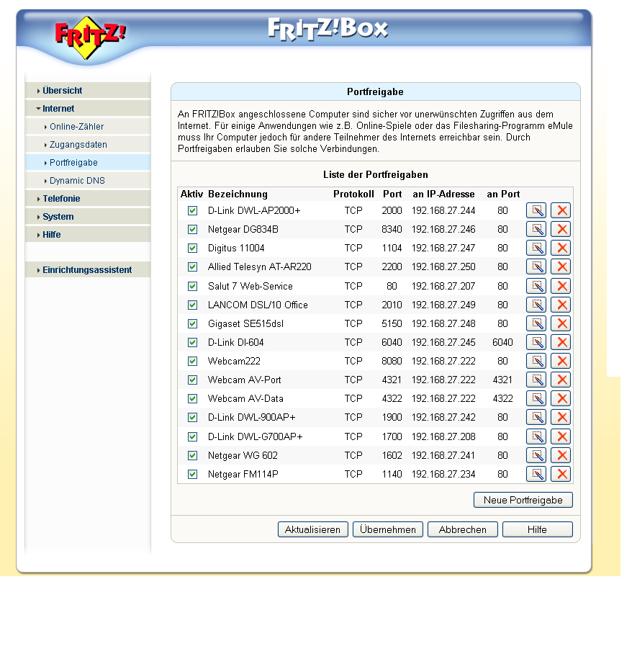Select Portfreigabe in the sidebar
The height and width of the screenshot is (672, 632).
(88, 163)
